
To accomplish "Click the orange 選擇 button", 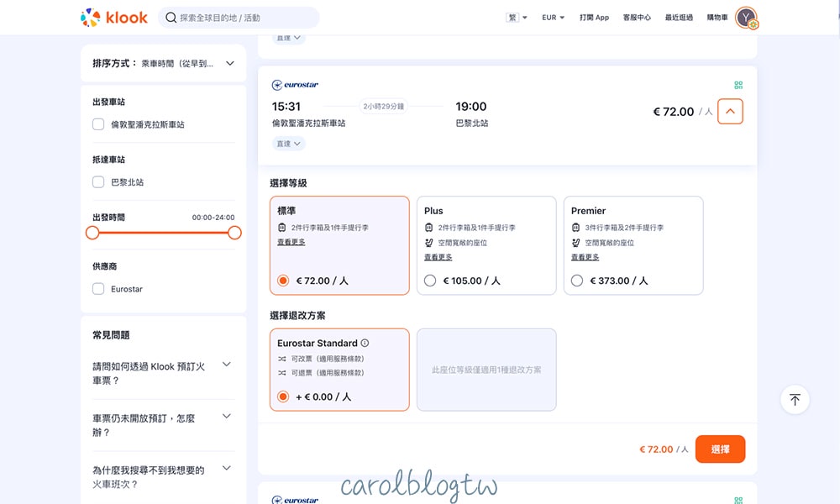I will 720,449.
